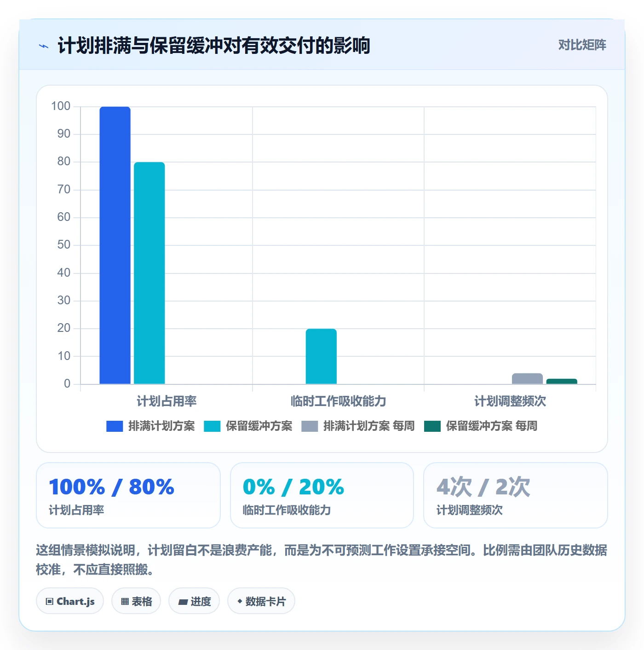Select the 表格 tag chip

coord(136,601)
